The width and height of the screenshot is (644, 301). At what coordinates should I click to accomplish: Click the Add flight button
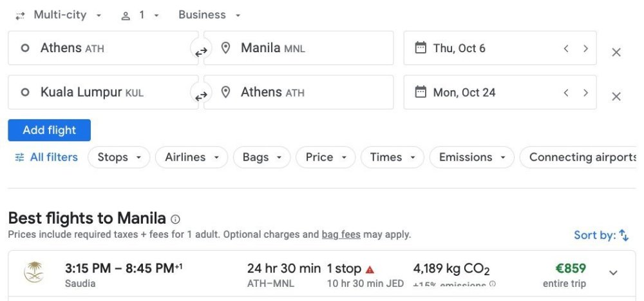coord(49,130)
